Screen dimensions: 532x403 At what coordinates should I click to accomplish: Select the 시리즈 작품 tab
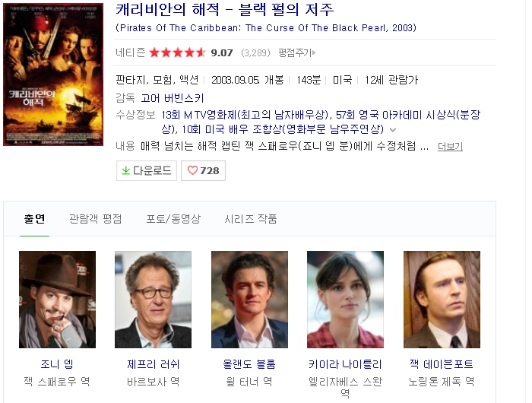coord(250,219)
